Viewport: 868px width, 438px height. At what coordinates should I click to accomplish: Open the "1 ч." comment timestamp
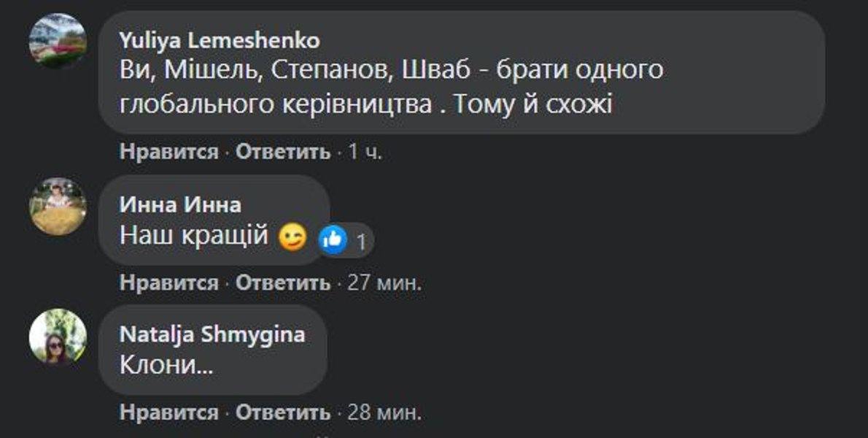(365, 152)
